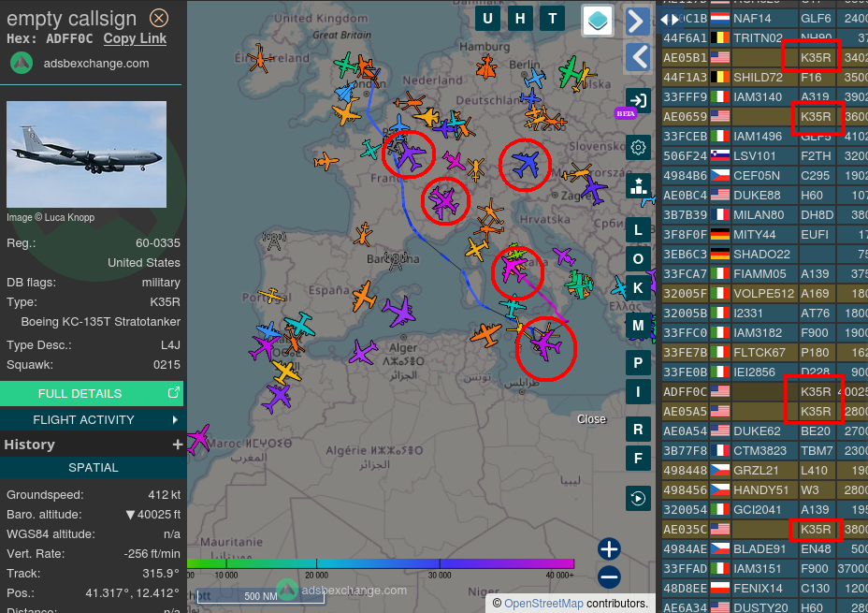Select the FENIX14 C130 table row
This screenshot has height=613, width=868.
coord(765,588)
